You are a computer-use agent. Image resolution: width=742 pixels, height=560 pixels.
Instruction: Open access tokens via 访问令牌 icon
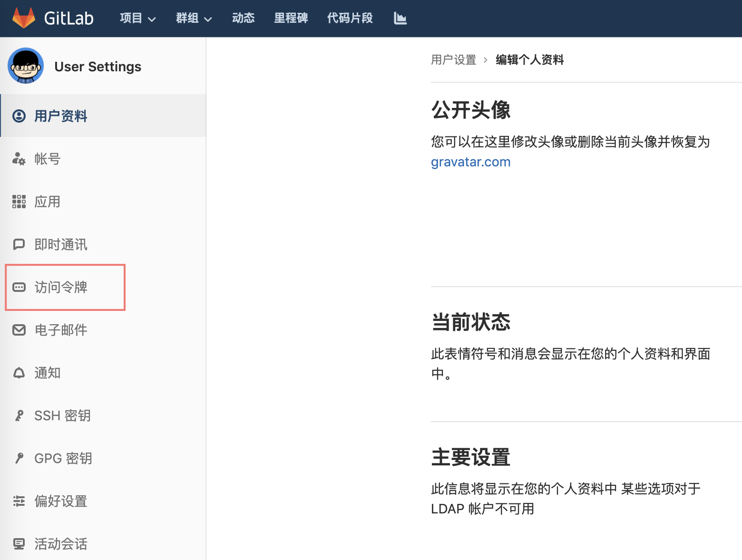pos(19,287)
